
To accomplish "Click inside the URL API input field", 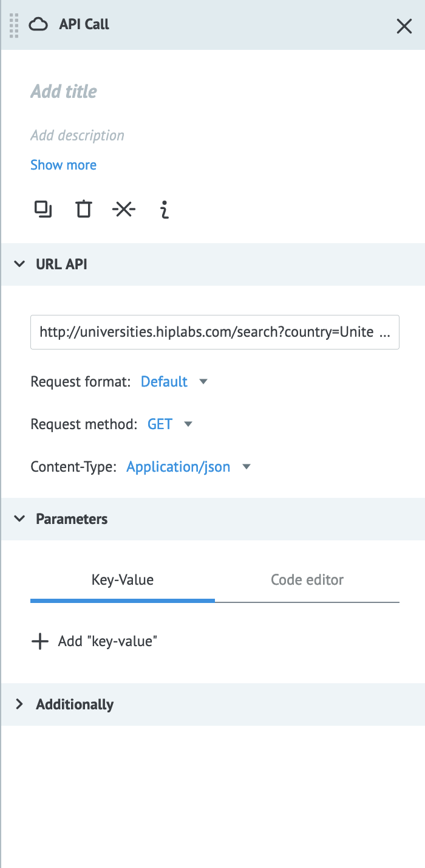I will tap(214, 332).
